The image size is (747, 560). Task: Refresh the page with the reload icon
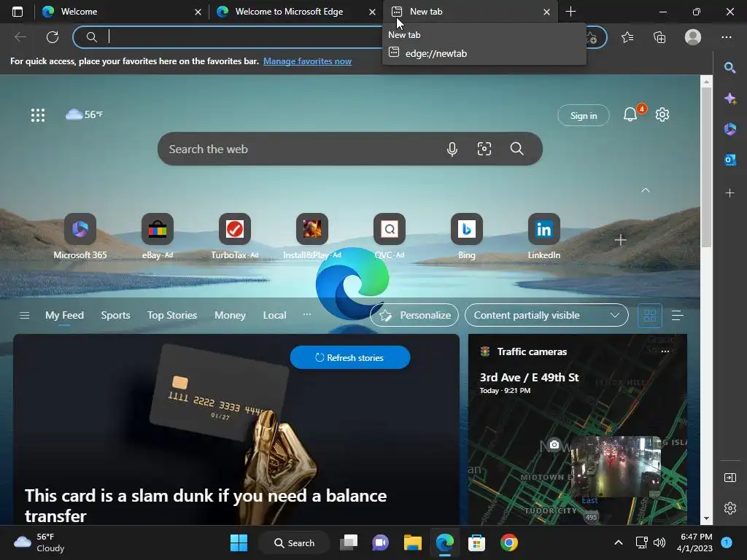[53, 37]
